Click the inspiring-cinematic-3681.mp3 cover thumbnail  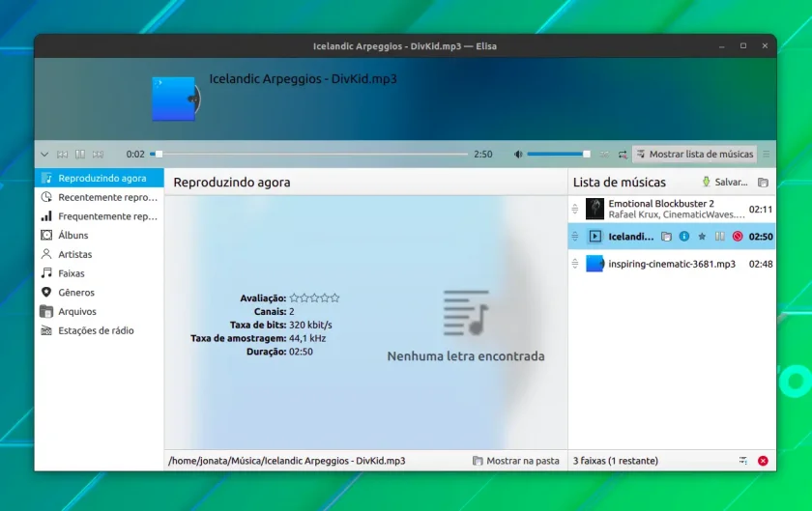(x=594, y=264)
